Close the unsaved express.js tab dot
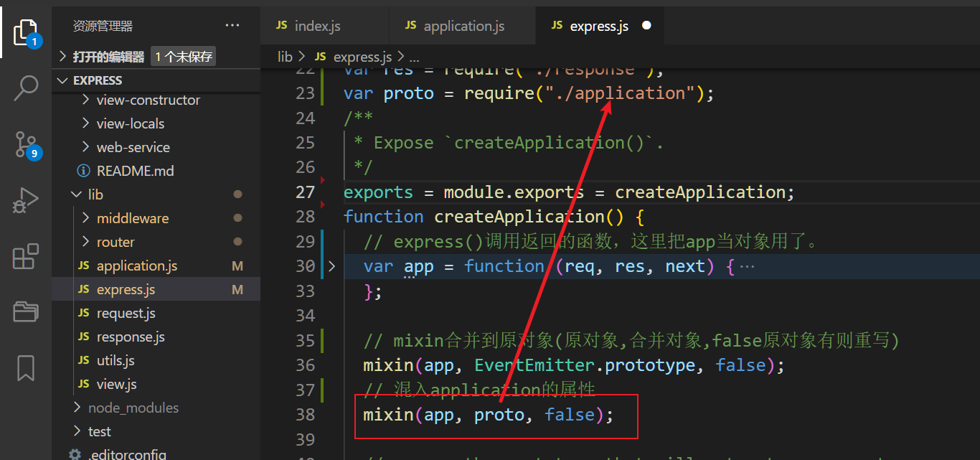 (646, 26)
